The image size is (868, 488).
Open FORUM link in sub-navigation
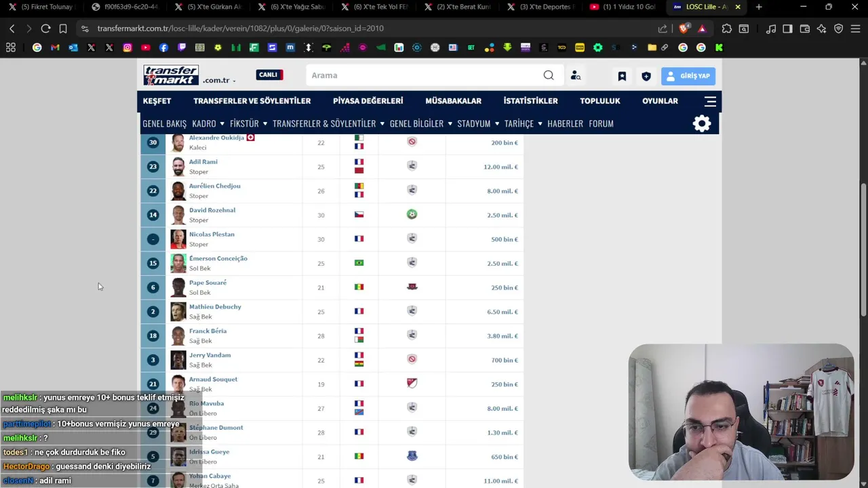tap(601, 123)
